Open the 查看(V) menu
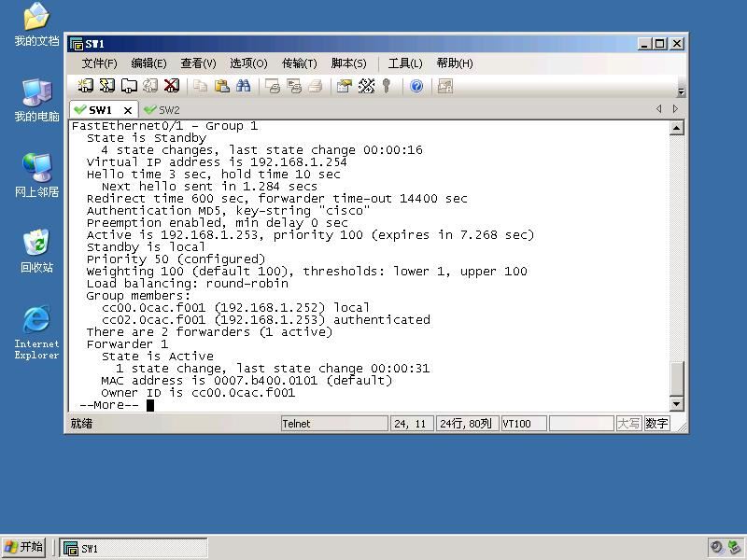 pyautogui.click(x=198, y=63)
